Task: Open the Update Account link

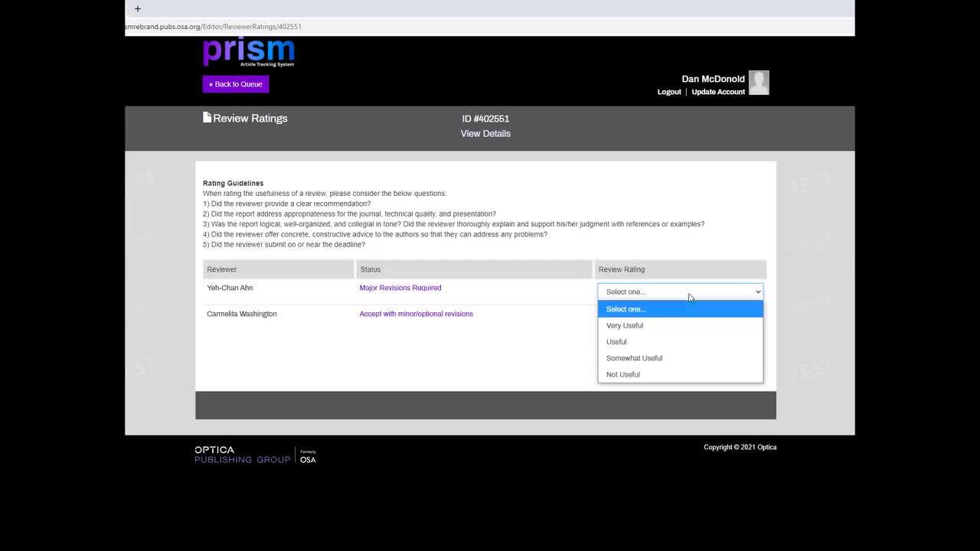Action: (x=718, y=92)
